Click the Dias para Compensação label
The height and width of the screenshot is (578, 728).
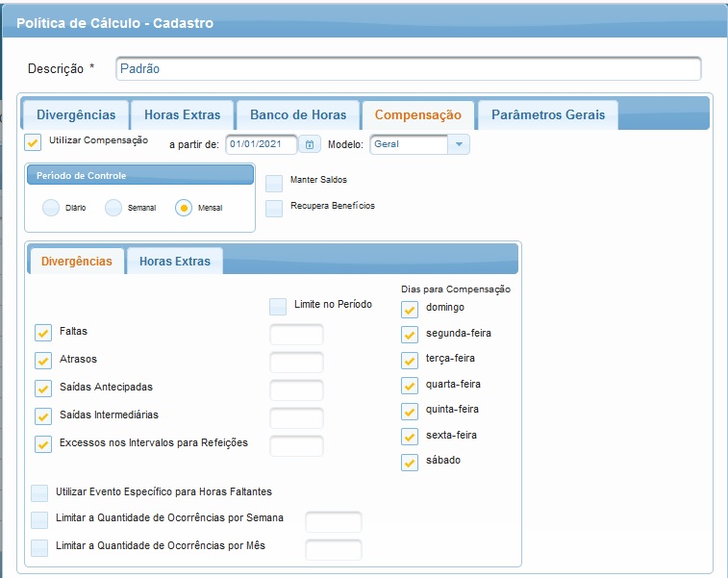click(x=456, y=289)
